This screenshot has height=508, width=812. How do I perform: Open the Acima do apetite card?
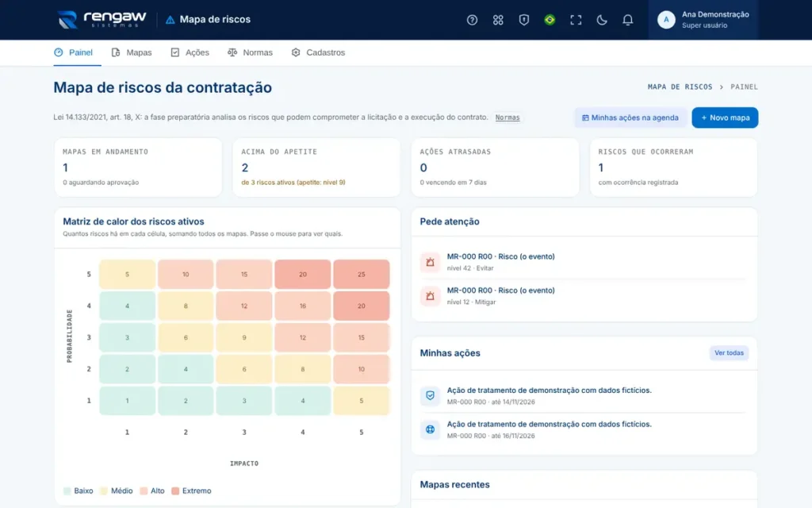click(x=316, y=167)
